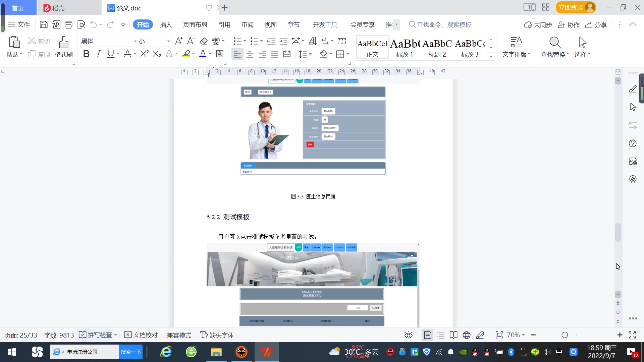
Task: Toggle left text alignment
Action: tap(237, 54)
